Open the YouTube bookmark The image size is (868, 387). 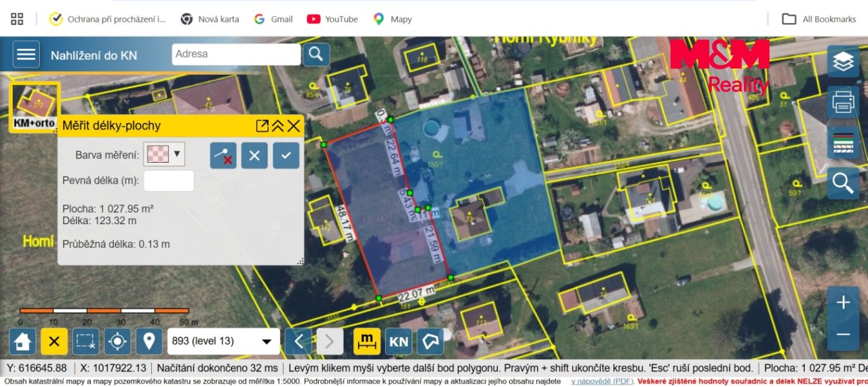click(333, 19)
